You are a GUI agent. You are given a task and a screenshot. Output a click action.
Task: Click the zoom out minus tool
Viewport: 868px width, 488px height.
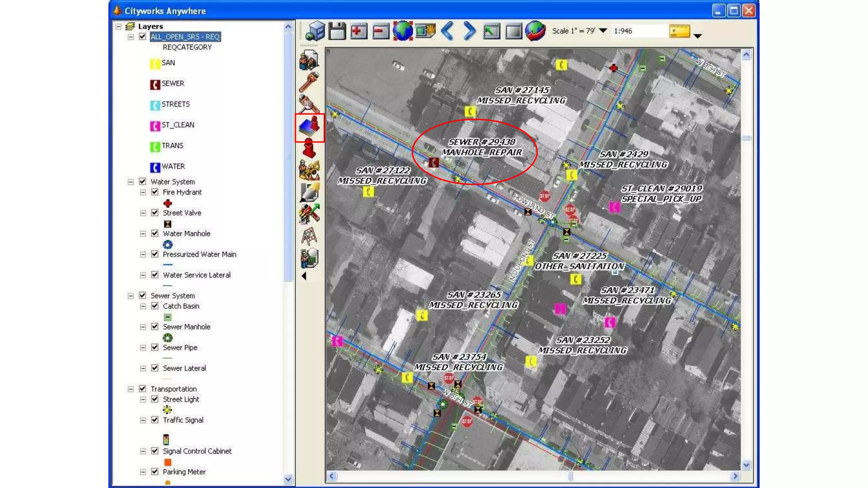(x=381, y=31)
